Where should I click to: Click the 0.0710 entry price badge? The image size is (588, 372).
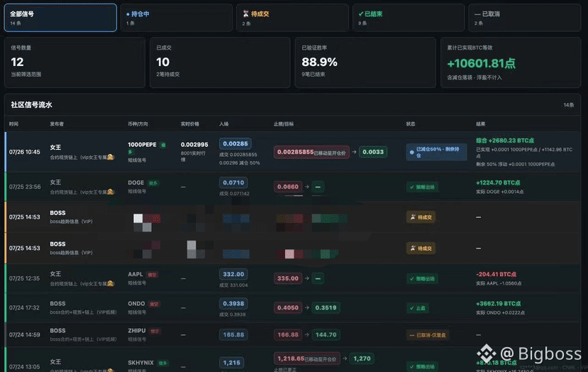[x=233, y=182]
